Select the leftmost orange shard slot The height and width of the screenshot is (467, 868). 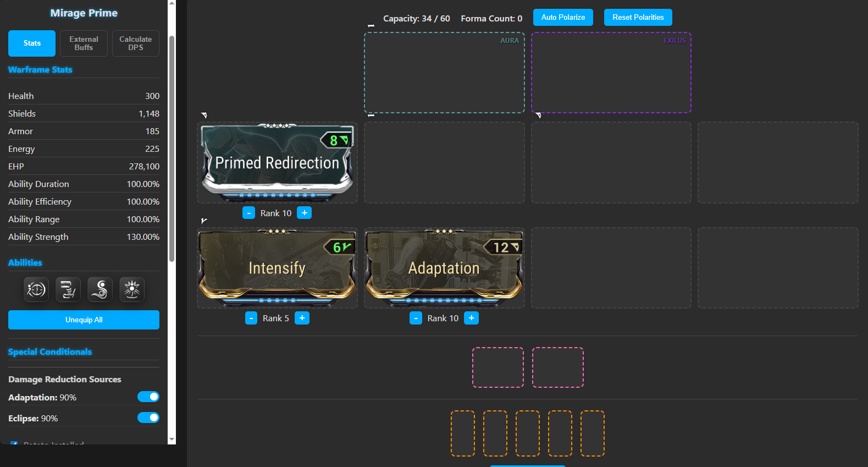click(x=463, y=433)
